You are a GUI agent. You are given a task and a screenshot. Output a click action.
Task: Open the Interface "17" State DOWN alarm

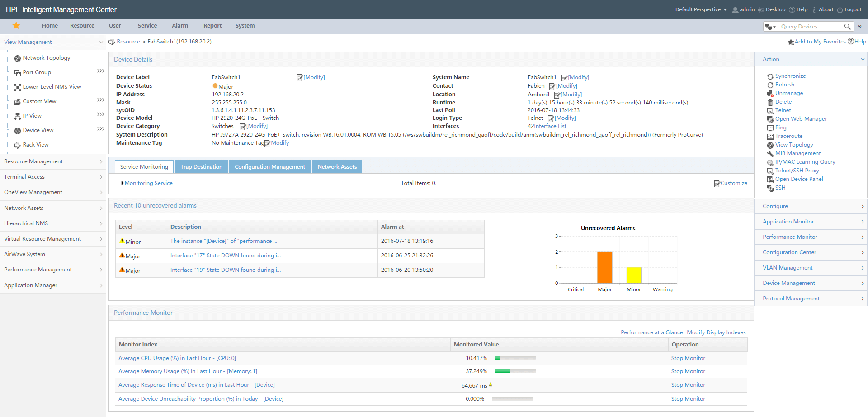point(226,256)
